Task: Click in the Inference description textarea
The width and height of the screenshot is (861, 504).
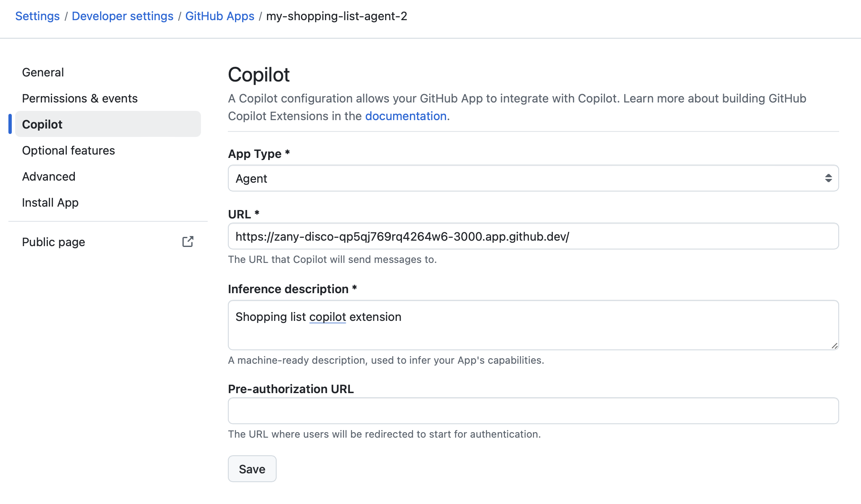Action: (x=533, y=334)
